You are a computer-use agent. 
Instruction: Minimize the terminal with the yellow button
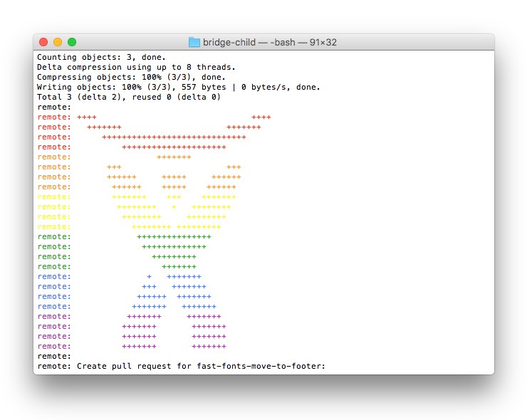[58, 42]
